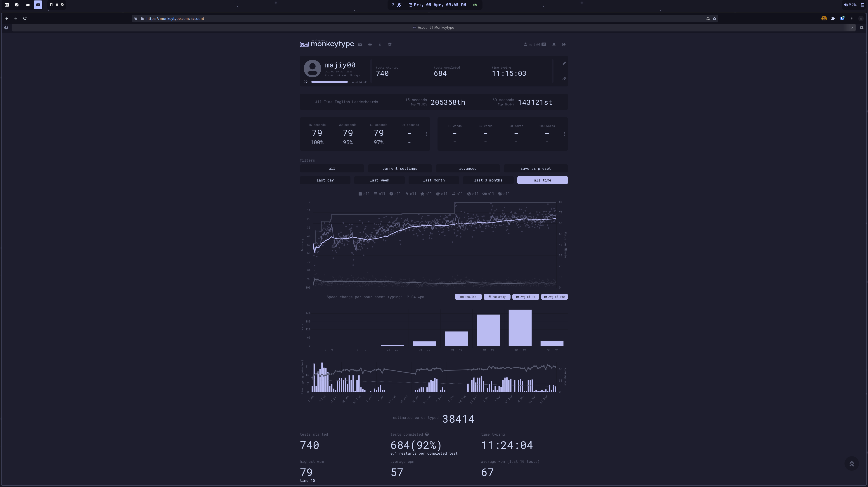Click the mode bars filter summary 'all'

[379, 194]
